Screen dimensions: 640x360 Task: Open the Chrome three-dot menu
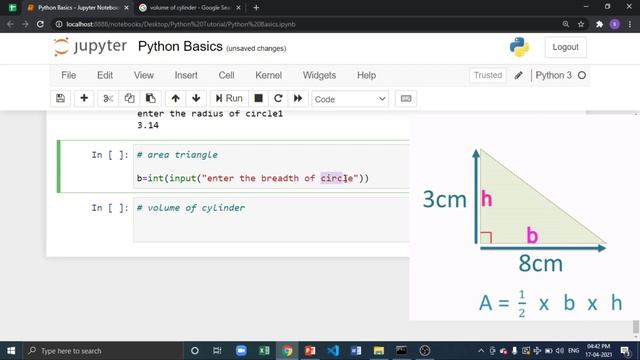[x=630, y=24]
